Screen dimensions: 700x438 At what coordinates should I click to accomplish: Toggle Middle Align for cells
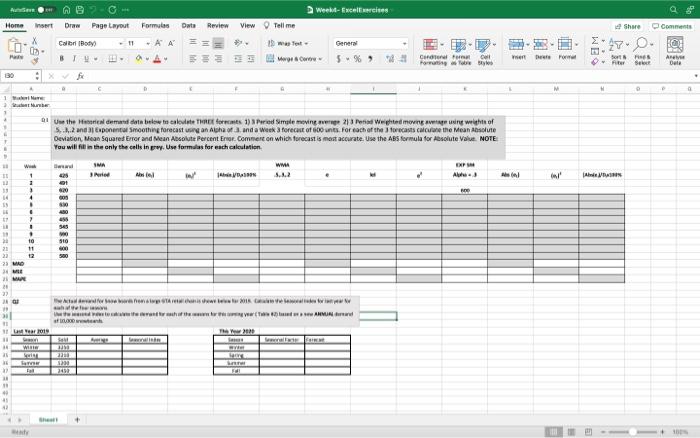pyautogui.click(x=205, y=43)
